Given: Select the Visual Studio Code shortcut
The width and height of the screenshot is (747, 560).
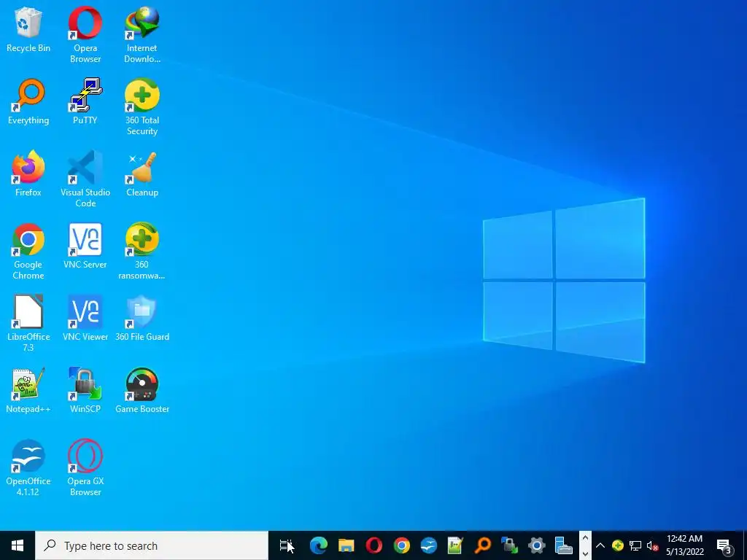Looking at the screenshot, I should pos(85,179).
